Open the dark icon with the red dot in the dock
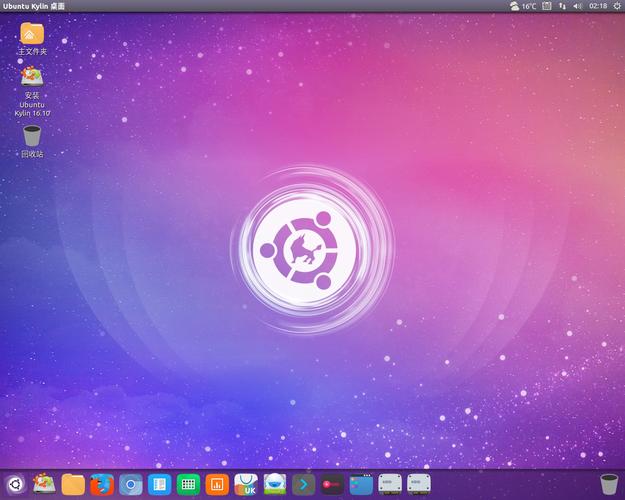625x500 pixels. coord(332,484)
